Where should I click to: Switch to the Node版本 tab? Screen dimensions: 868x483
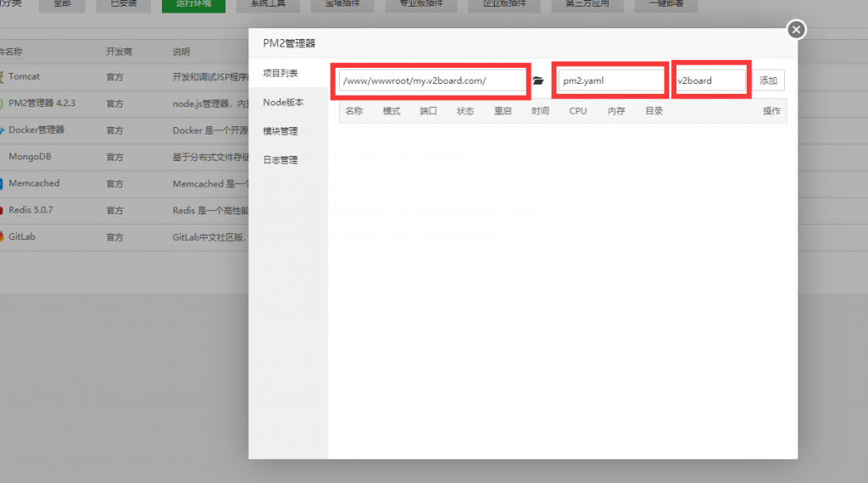click(282, 103)
